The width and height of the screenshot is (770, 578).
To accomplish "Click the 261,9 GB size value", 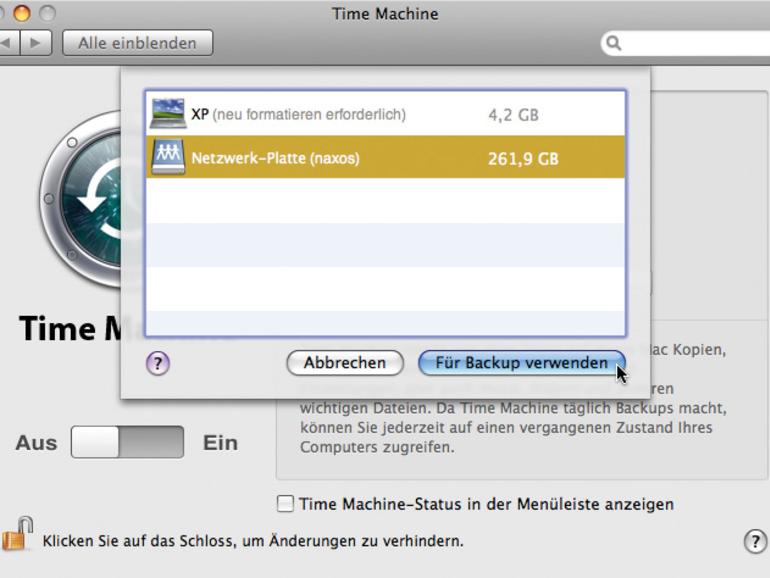I will pyautogui.click(x=523, y=159).
